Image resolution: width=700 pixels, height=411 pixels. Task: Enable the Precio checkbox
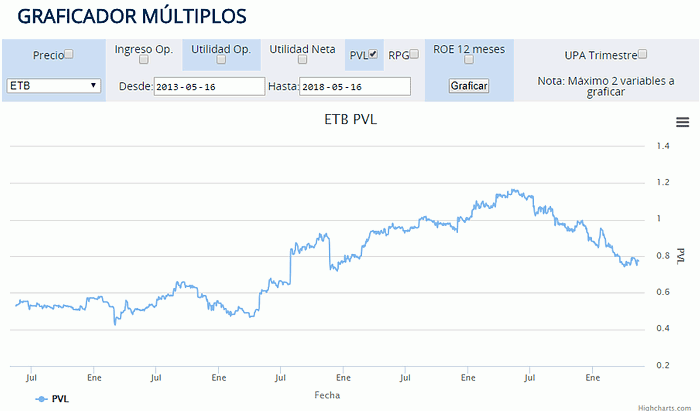[x=69, y=54]
